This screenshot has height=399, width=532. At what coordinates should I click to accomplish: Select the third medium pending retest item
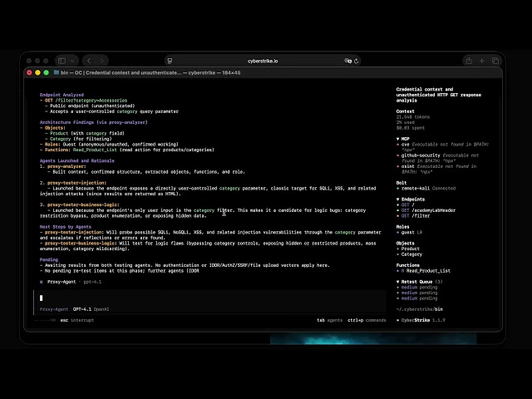[416, 298]
